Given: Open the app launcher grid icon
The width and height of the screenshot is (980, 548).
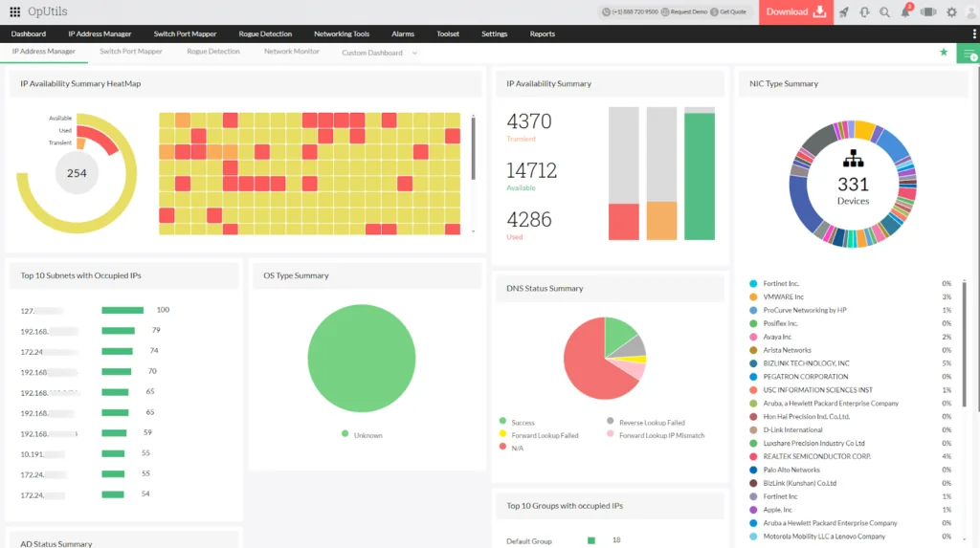Looking at the screenshot, I should point(14,11).
